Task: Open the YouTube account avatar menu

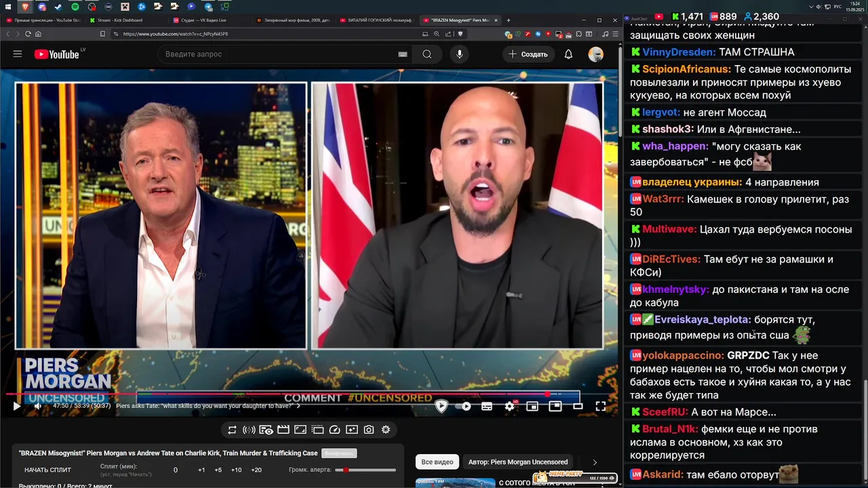Action: click(595, 54)
